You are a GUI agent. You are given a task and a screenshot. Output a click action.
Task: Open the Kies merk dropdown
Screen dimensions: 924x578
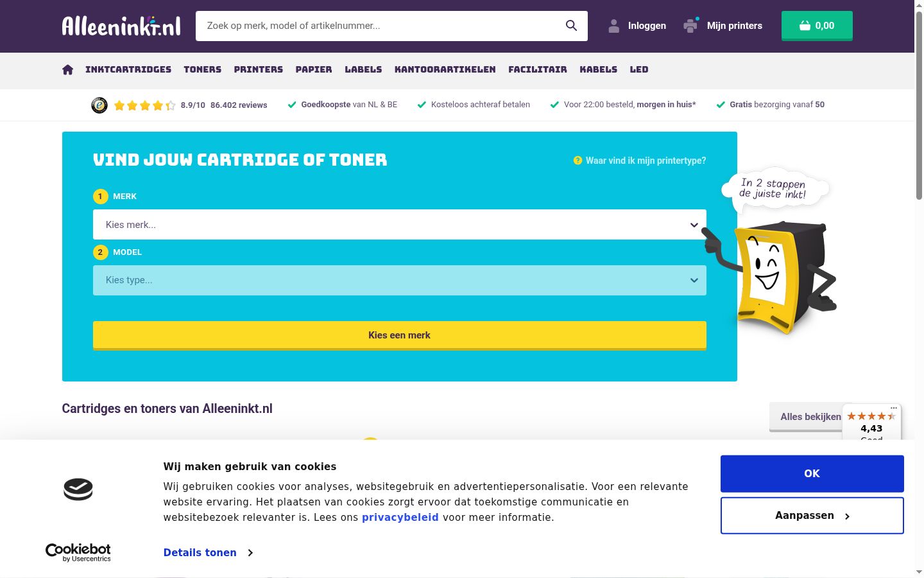(x=399, y=225)
